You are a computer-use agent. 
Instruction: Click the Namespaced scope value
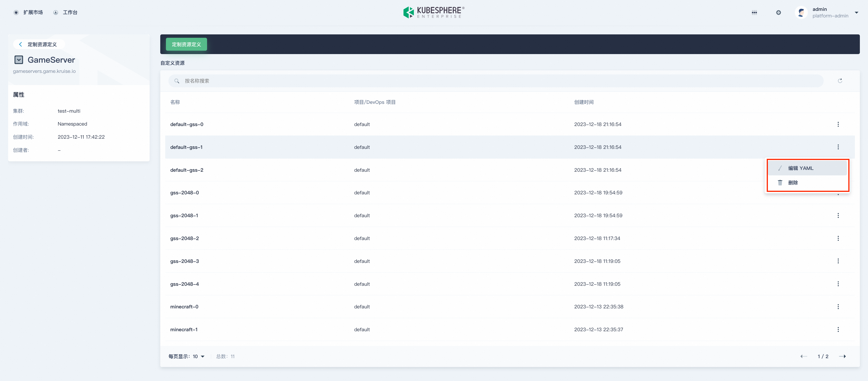click(x=72, y=124)
